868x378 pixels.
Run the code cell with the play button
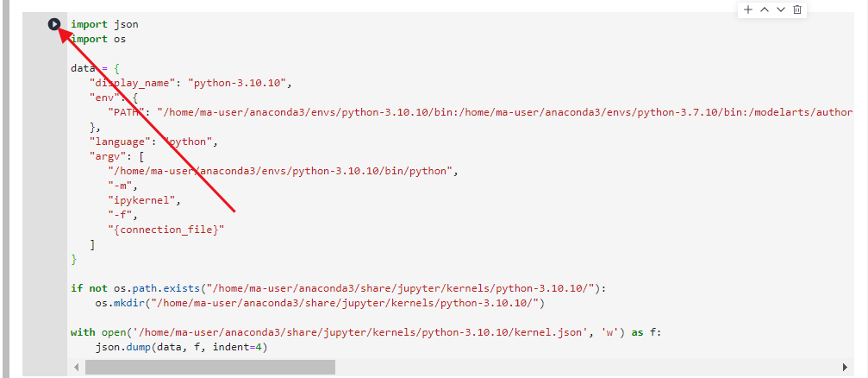click(54, 24)
